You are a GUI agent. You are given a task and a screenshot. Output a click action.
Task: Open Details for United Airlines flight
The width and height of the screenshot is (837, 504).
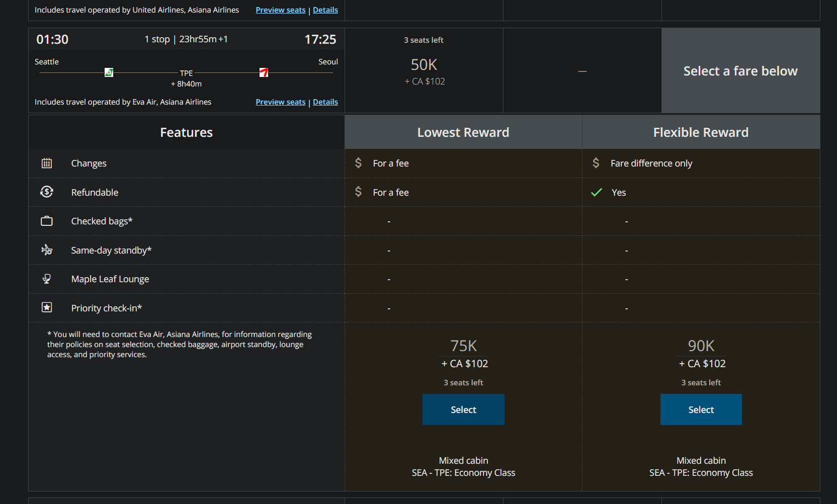pos(325,10)
